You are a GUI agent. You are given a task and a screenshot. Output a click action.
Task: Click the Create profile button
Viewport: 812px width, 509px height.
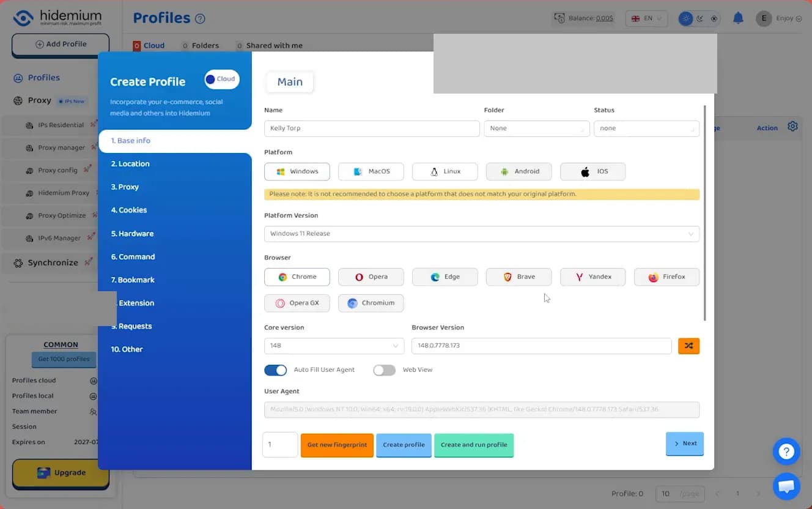pyautogui.click(x=404, y=445)
